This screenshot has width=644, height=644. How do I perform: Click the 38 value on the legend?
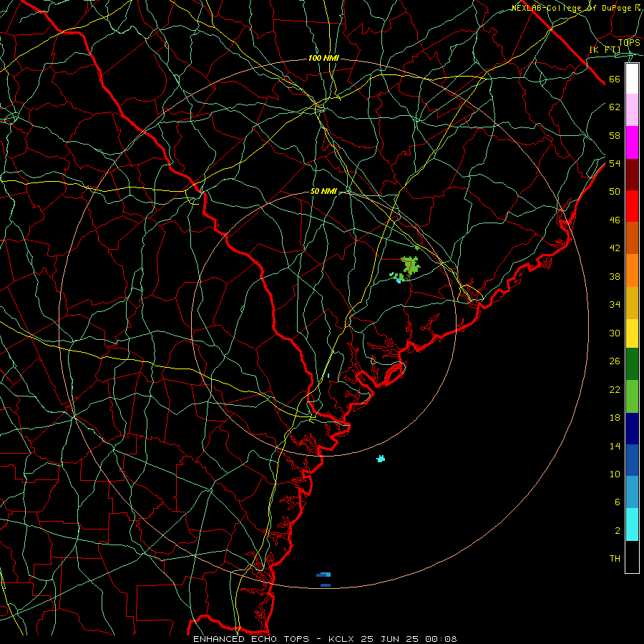click(615, 276)
